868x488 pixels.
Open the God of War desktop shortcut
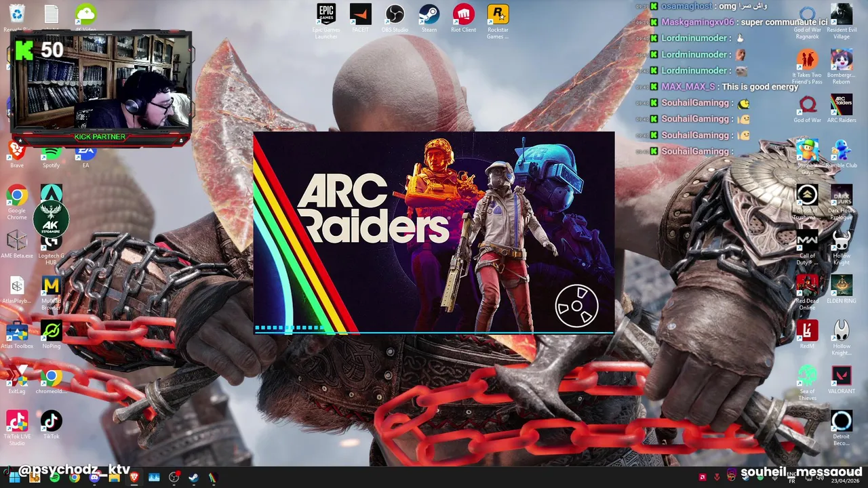coord(807,109)
